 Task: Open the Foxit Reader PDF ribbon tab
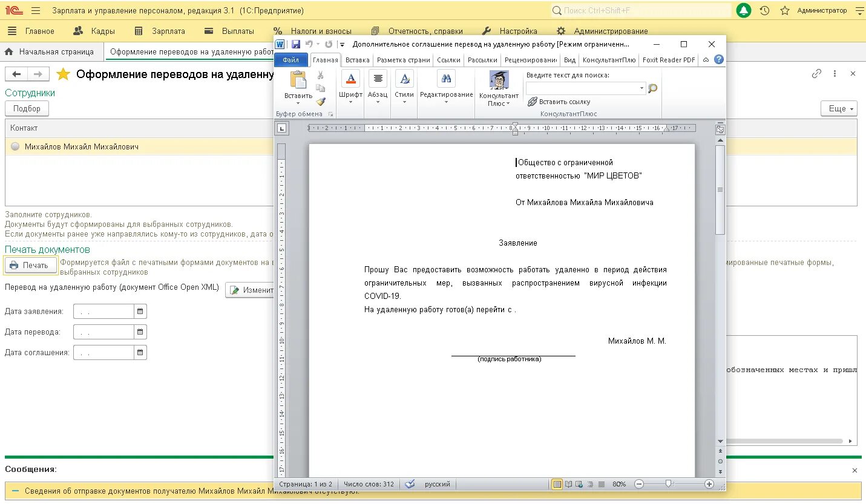[x=669, y=60]
